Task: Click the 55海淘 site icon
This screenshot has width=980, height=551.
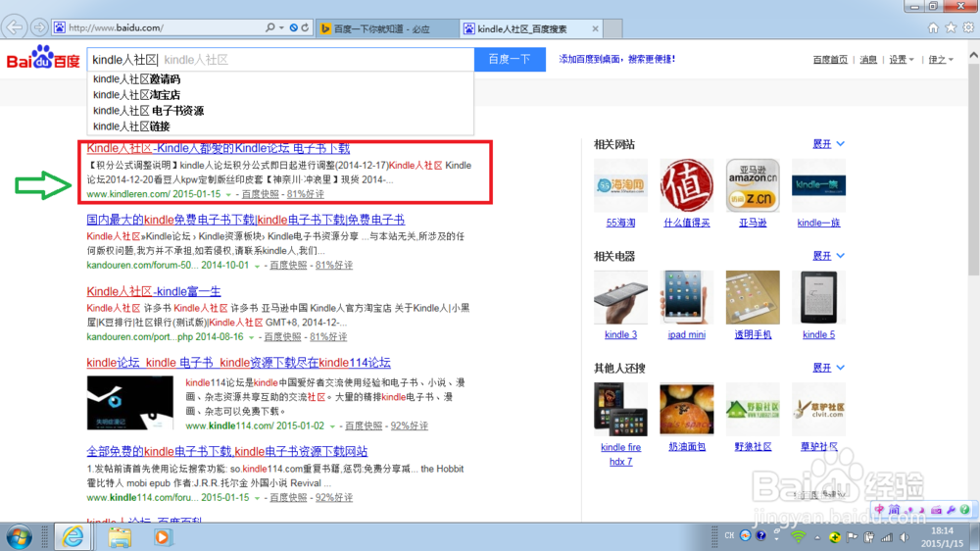Action: tap(620, 185)
